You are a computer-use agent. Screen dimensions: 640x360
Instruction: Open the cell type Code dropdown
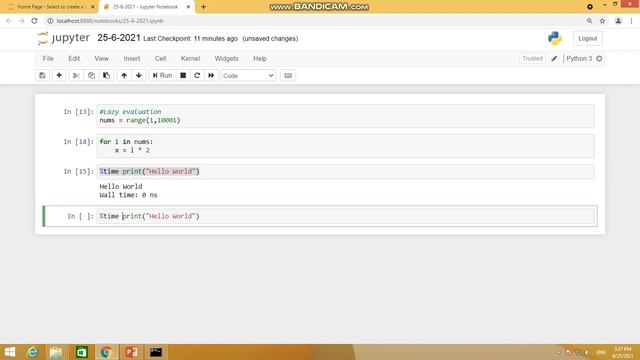(248, 76)
